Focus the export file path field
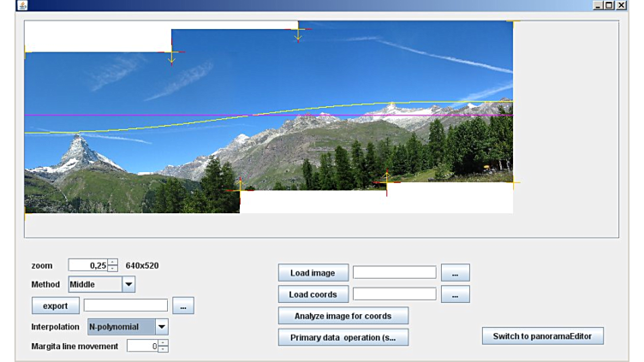This screenshot has width=644, height=362. pos(126,306)
